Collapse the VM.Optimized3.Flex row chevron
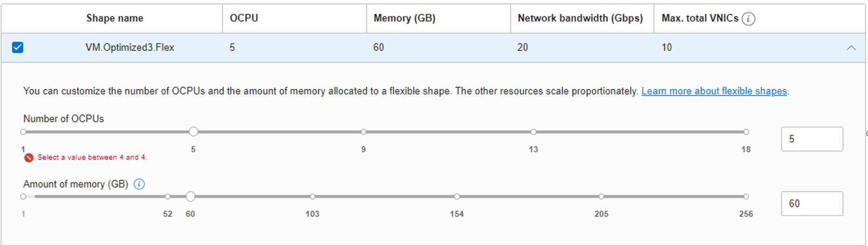The height and width of the screenshot is (246, 868). pyautogui.click(x=851, y=48)
